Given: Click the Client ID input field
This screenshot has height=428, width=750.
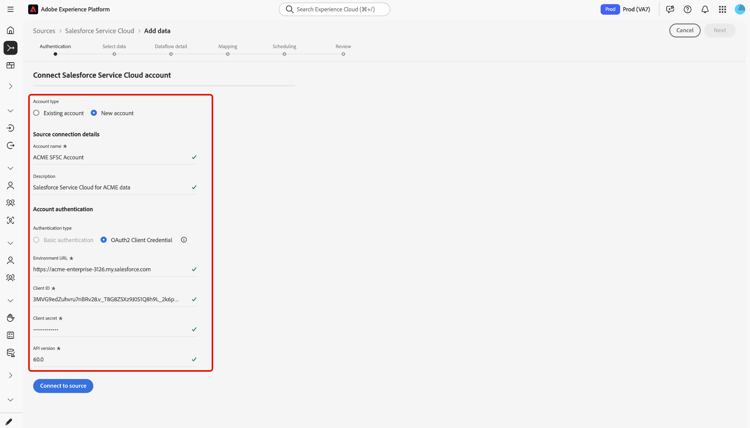Looking at the screenshot, I should point(115,299).
